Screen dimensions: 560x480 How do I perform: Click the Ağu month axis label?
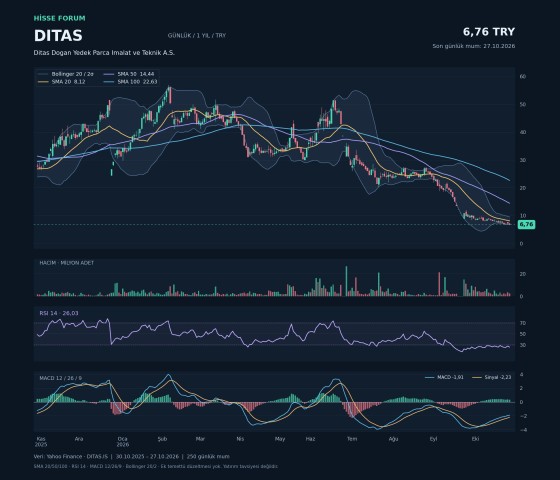click(393, 439)
